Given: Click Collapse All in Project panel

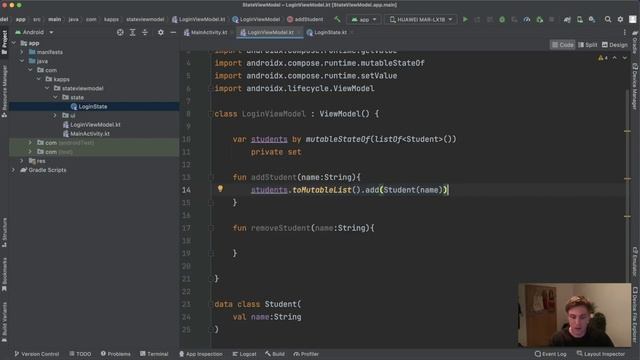Looking at the screenshot, I should click(145, 32).
